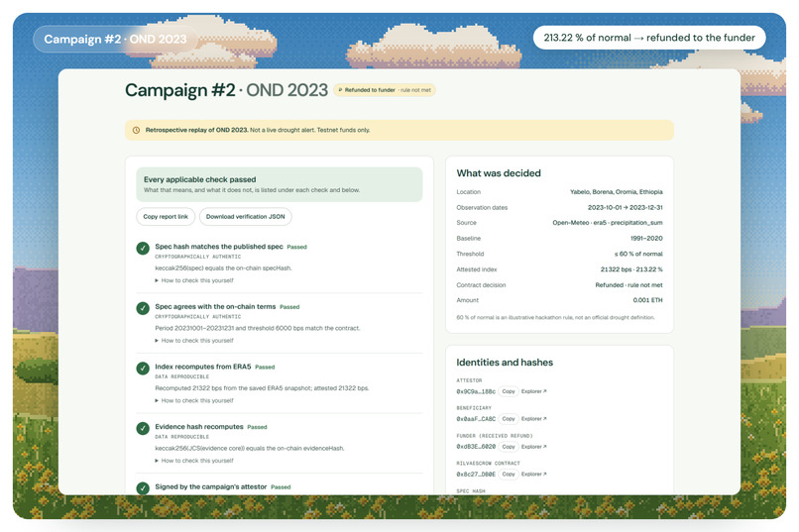Expand 'How to check this yourself' under Spec agrees with on-chain terms
Image resolution: width=799 pixels, height=532 pixels.
coord(194,341)
